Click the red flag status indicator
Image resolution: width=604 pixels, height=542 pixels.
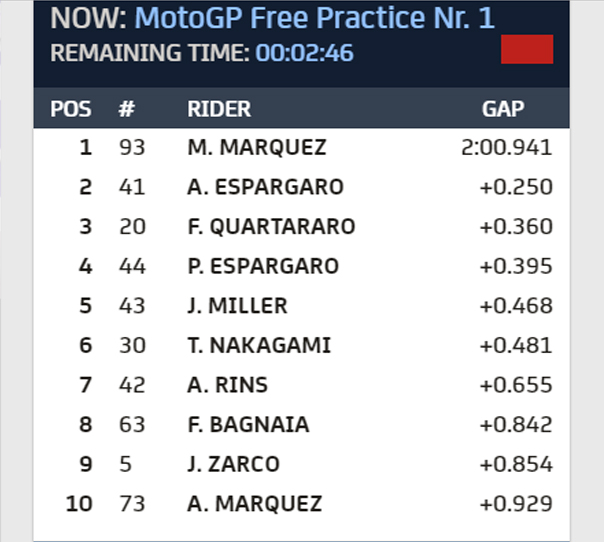point(527,49)
